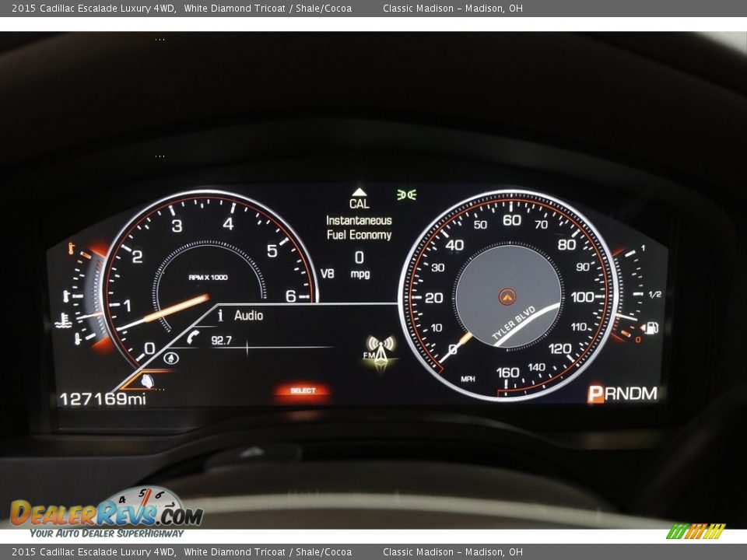Select the 92.7 station row
The width and height of the screenshot is (747, 560).
pos(223,340)
